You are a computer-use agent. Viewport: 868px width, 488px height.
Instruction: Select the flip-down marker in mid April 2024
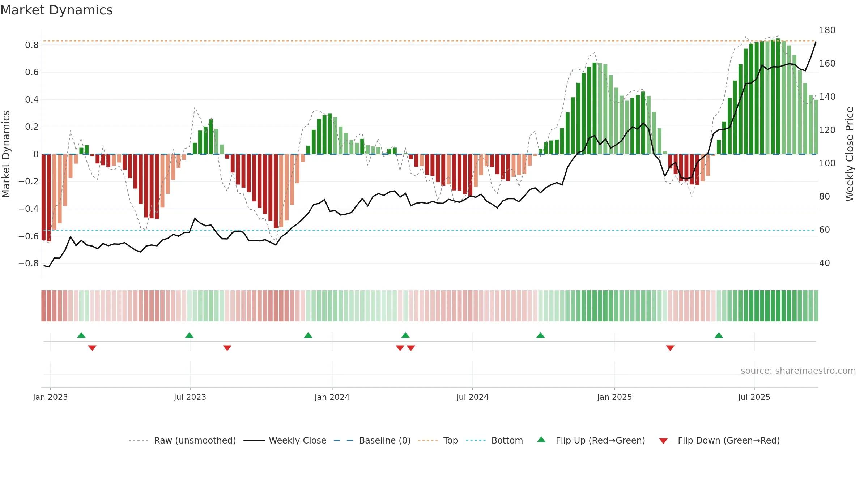[411, 348]
